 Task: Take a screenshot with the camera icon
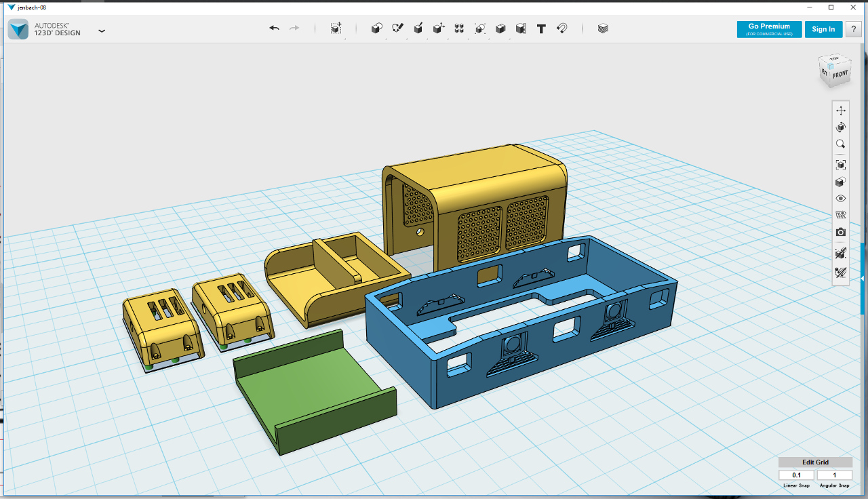pos(841,232)
